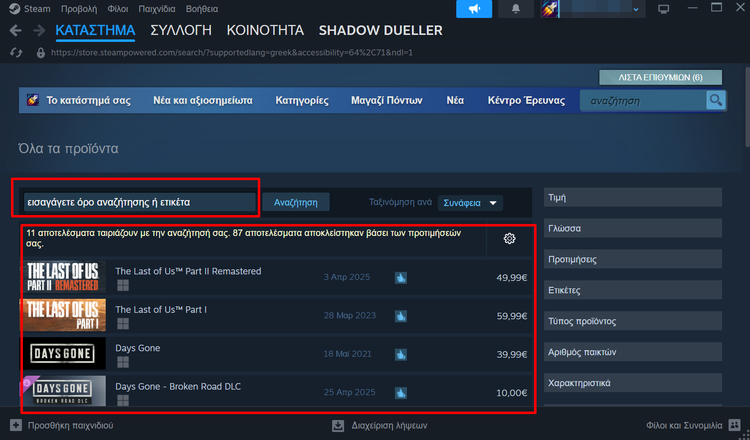Click the 59,99€ price

point(511,316)
